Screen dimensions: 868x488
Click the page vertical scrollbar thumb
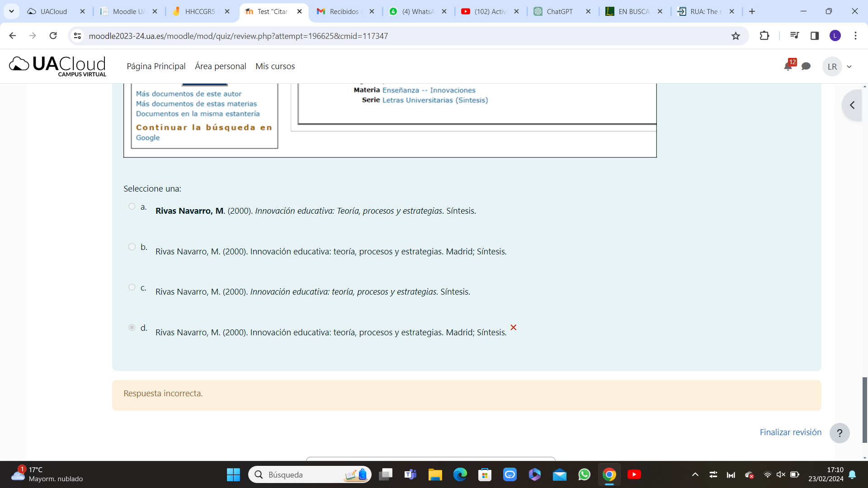coord(864,409)
